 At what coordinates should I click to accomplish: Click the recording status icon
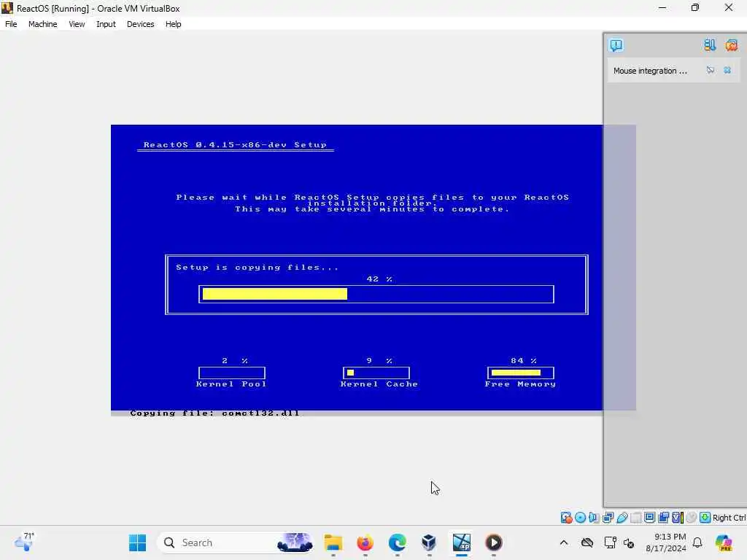pos(663,518)
